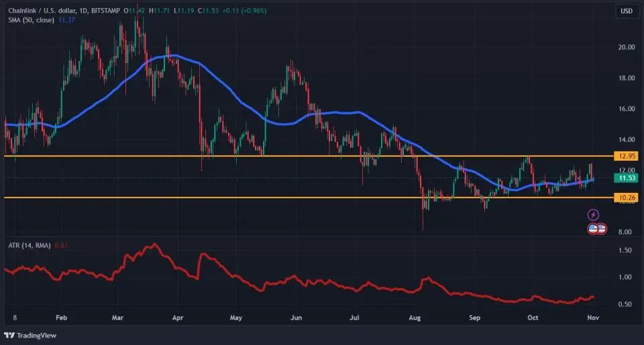Open the USD currency selector

click(x=626, y=11)
